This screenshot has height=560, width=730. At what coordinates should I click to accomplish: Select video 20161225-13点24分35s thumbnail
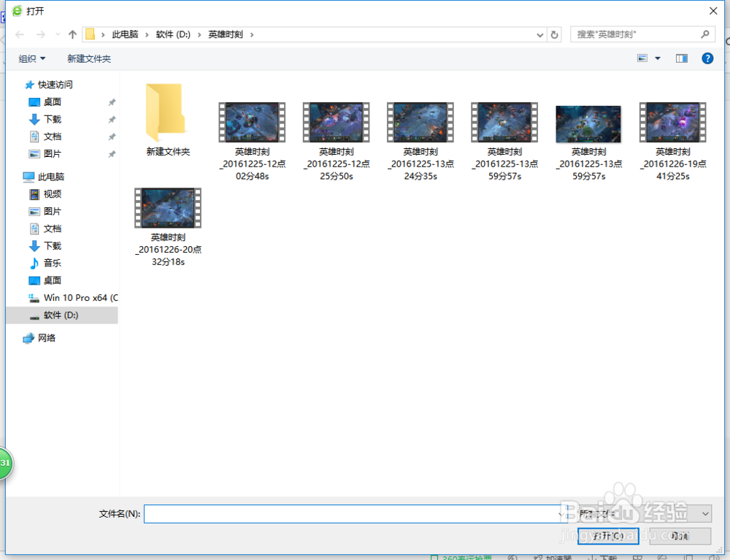coord(420,123)
